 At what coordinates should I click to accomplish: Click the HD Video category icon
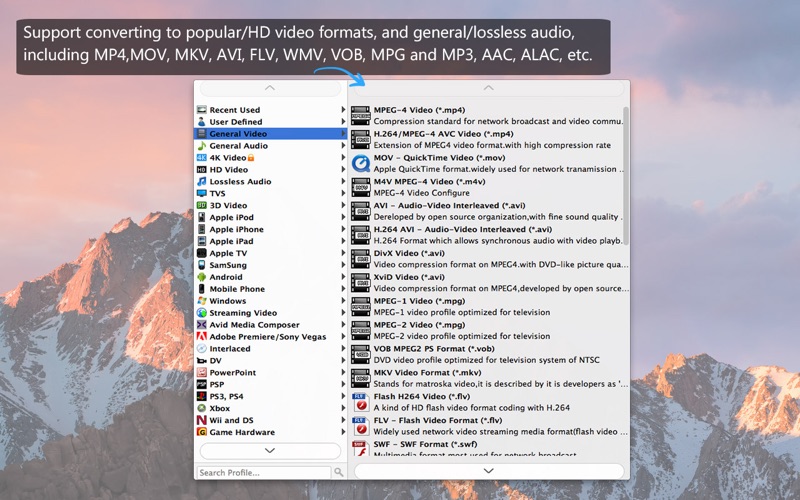[202, 169]
